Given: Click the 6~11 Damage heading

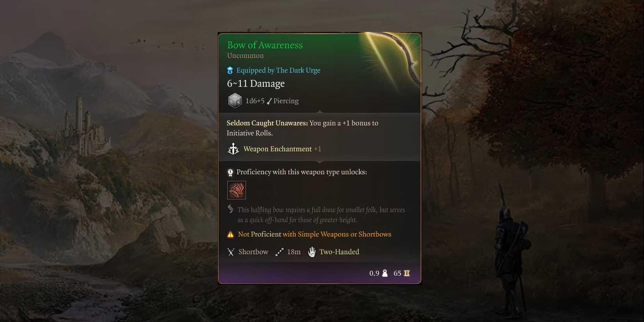Looking at the screenshot, I should 256,84.
